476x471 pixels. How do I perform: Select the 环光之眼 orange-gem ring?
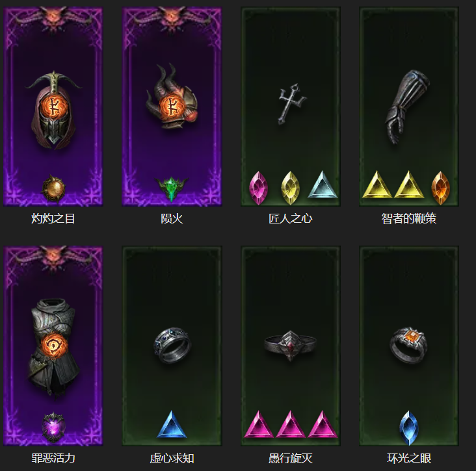point(408,345)
